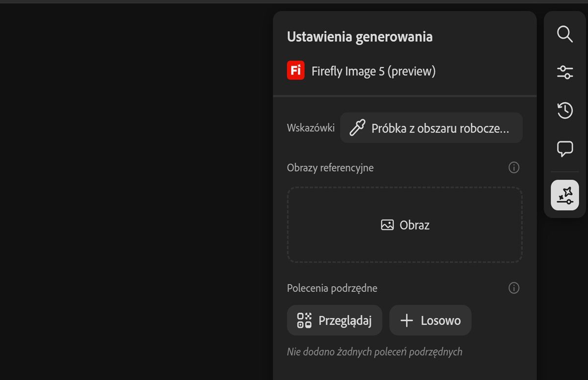The height and width of the screenshot is (380, 588).
Task: Show the version history clock icon
Action: tap(564, 110)
